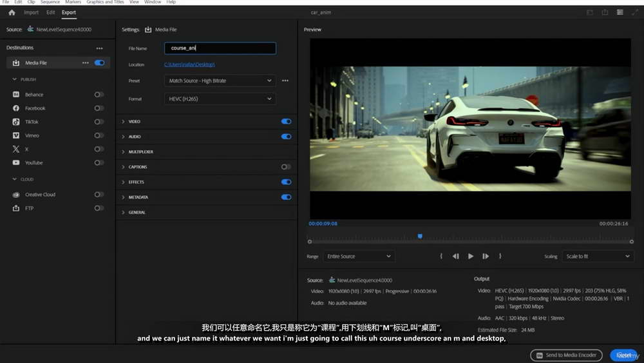Step forward one frame in preview
Image resolution: width=644 pixels, height=363 pixels.
click(486, 256)
